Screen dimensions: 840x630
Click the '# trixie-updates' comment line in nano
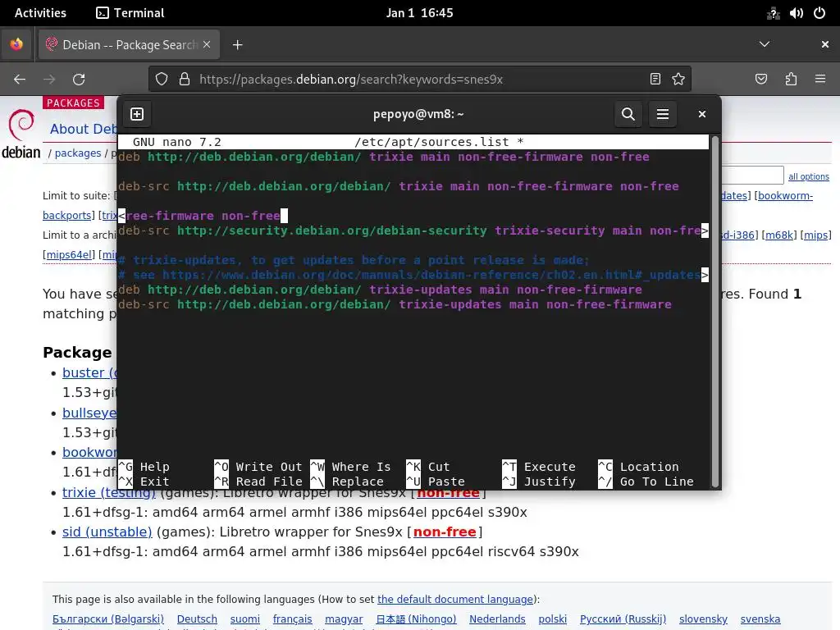(x=354, y=260)
